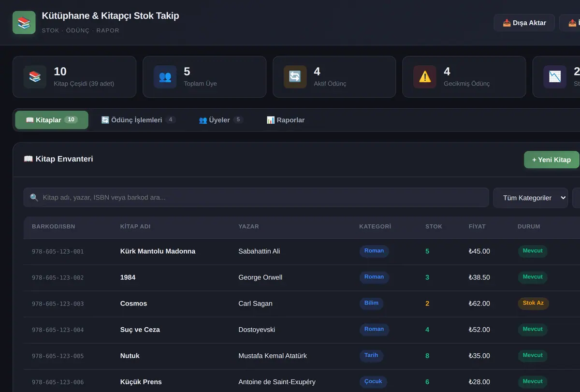Screen dimensions: 580x392
Task: Select the Nutuk book title
Action: pos(130,356)
